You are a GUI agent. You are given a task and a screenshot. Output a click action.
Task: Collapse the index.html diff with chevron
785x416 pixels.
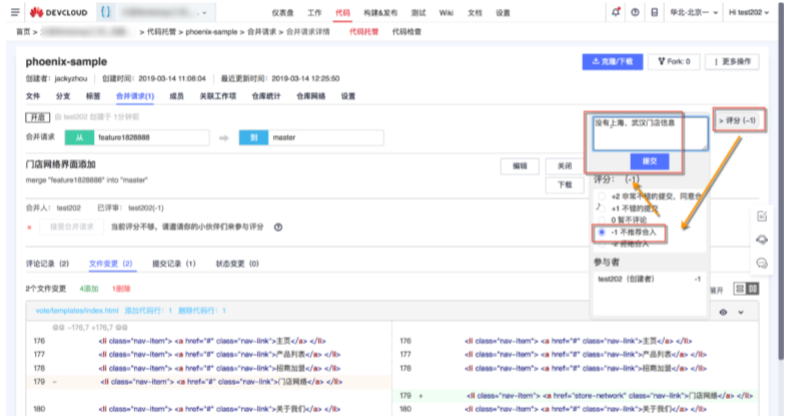click(x=741, y=312)
